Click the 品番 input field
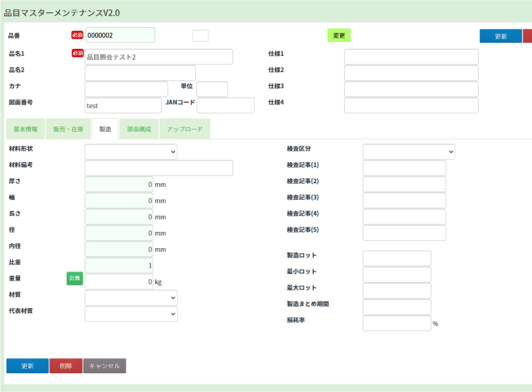 tap(120, 35)
